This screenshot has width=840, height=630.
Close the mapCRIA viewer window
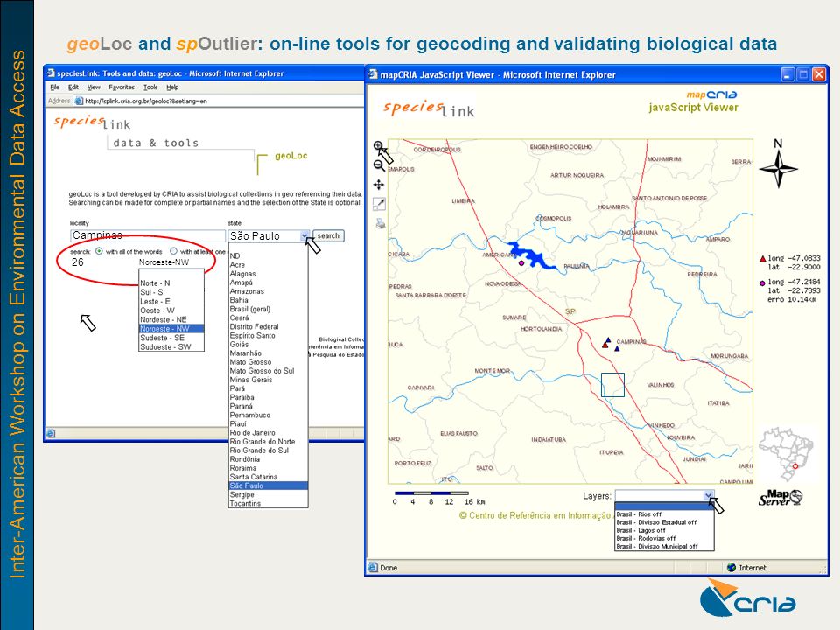(819, 74)
